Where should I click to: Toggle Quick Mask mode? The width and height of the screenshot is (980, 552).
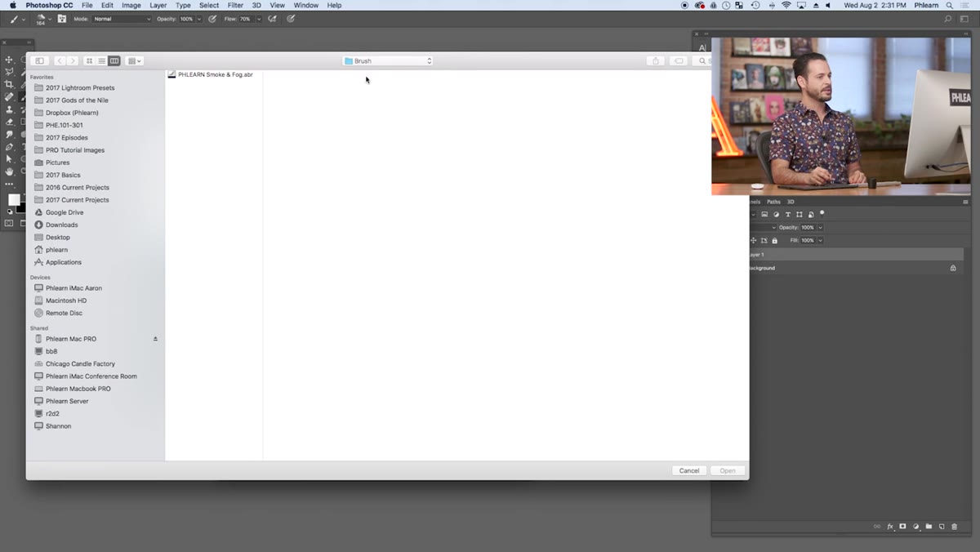[x=9, y=223]
